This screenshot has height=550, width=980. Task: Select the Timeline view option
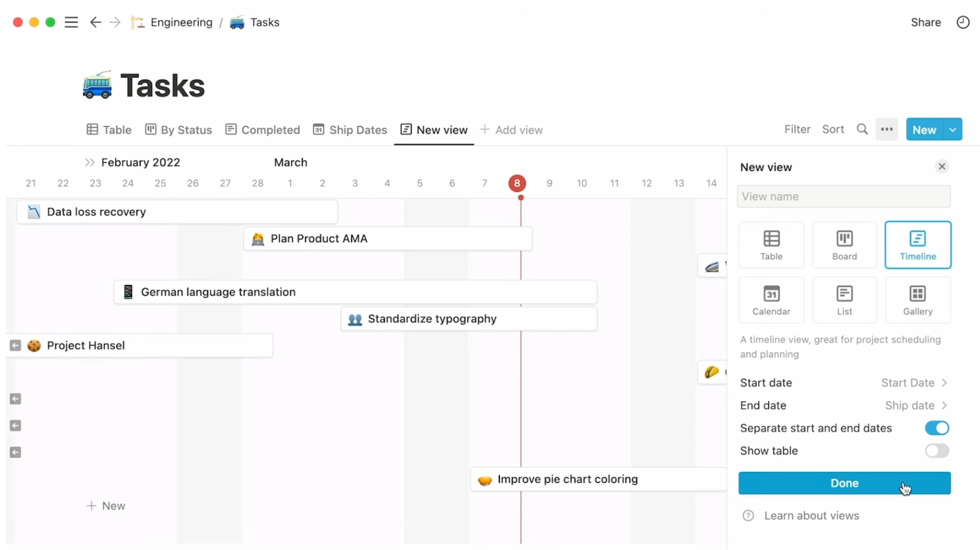coord(917,245)
